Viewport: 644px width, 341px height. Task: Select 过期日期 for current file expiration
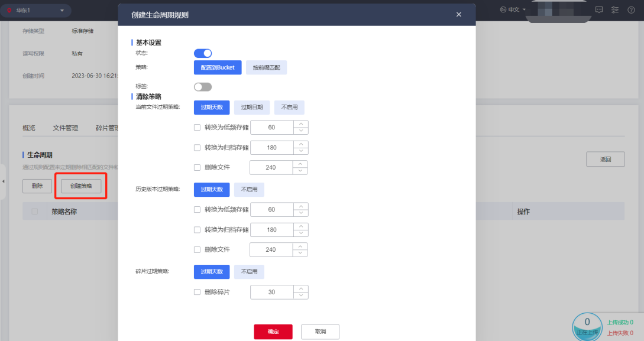point(252,108)
